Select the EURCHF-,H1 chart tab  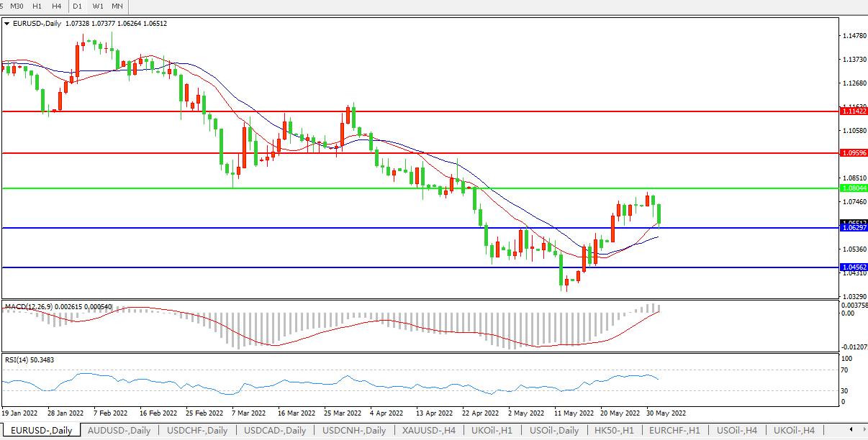[674, 431]
